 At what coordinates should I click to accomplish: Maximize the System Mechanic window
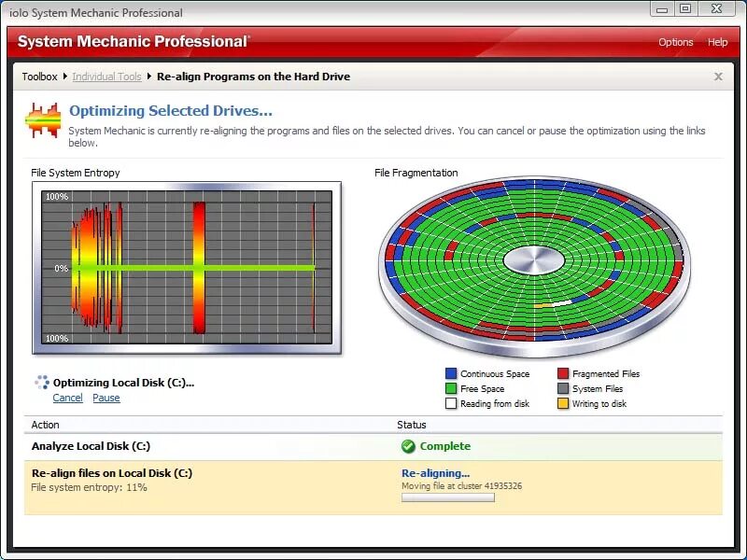[685, 9]
